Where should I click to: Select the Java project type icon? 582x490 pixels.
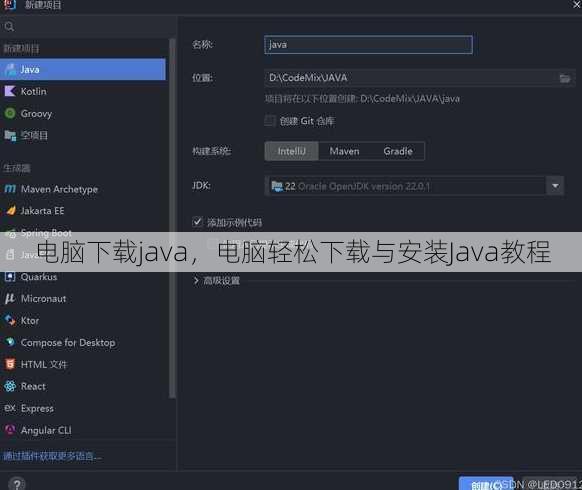tap(10, 69)
